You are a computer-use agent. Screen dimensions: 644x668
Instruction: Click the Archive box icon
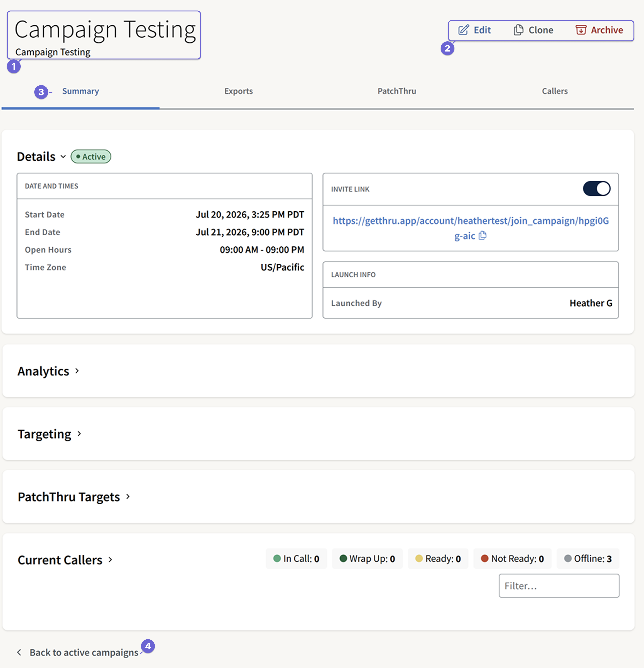(581, 30)
